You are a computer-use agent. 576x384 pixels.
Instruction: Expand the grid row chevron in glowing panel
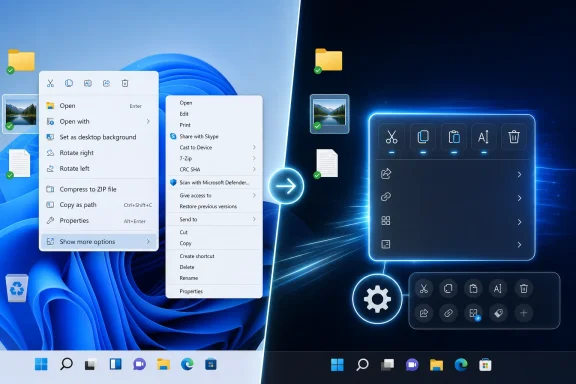click(x=519, y=222)
